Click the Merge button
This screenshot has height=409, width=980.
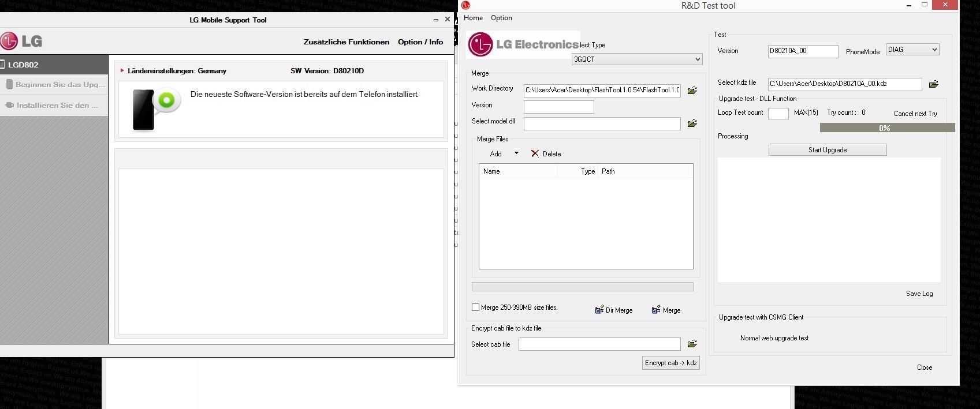pos(666,310)
